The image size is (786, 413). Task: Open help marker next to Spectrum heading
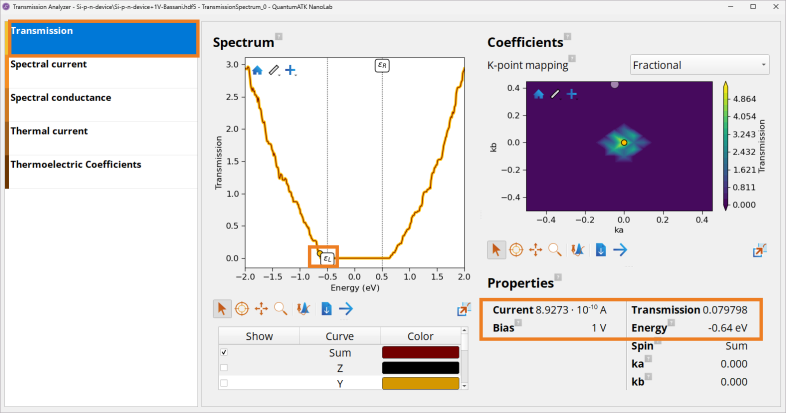click(279, 37)
